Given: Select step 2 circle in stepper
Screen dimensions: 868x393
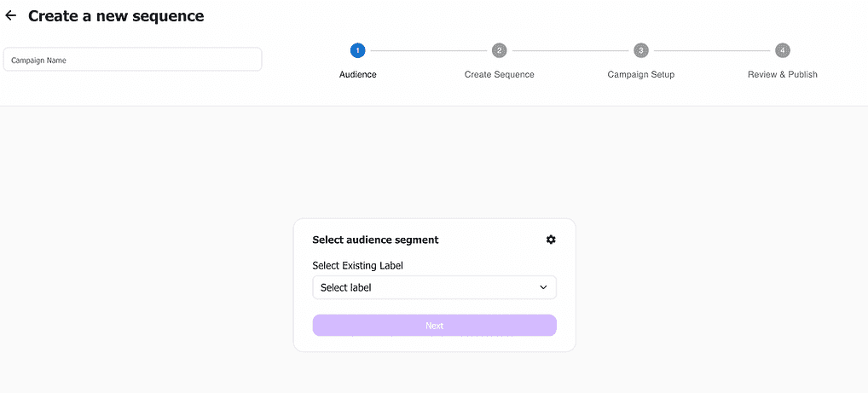Looking at the screenshot, I should pyautogui.click(x=500, y=50).
